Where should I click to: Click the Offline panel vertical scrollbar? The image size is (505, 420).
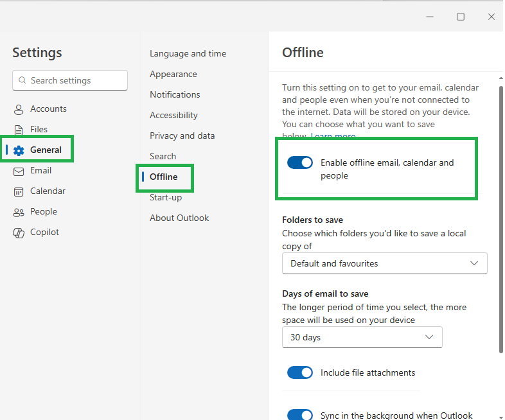501,219
